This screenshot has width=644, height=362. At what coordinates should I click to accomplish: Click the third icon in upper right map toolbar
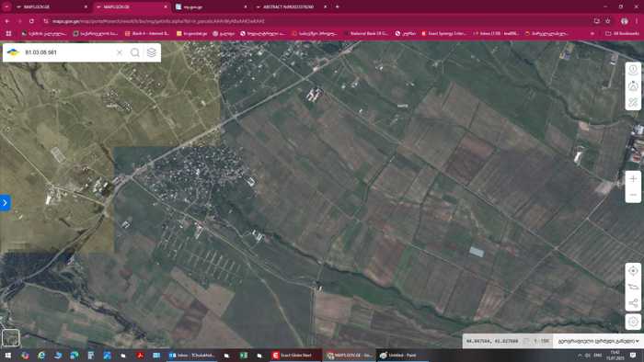pyautogui.click(x=633, y=102)
